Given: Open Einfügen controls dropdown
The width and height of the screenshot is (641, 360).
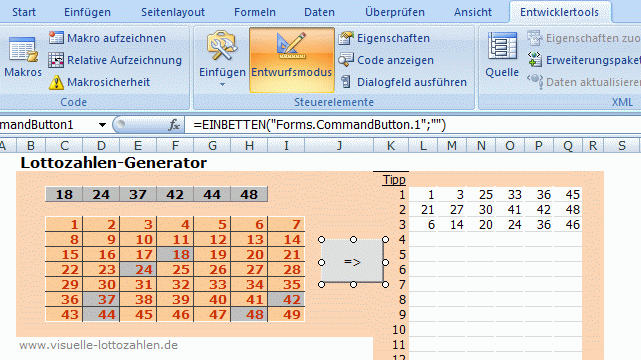Looking at the screenshot, I should [222, 59].
